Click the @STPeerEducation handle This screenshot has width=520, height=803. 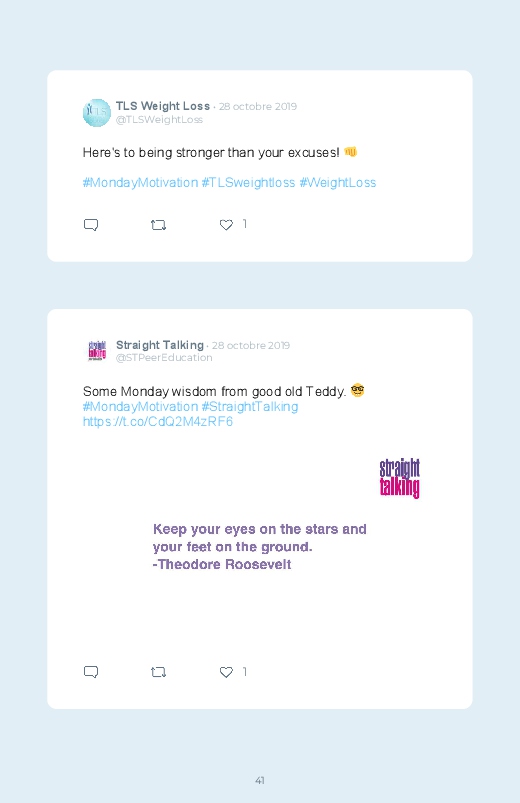pos(164,357)
